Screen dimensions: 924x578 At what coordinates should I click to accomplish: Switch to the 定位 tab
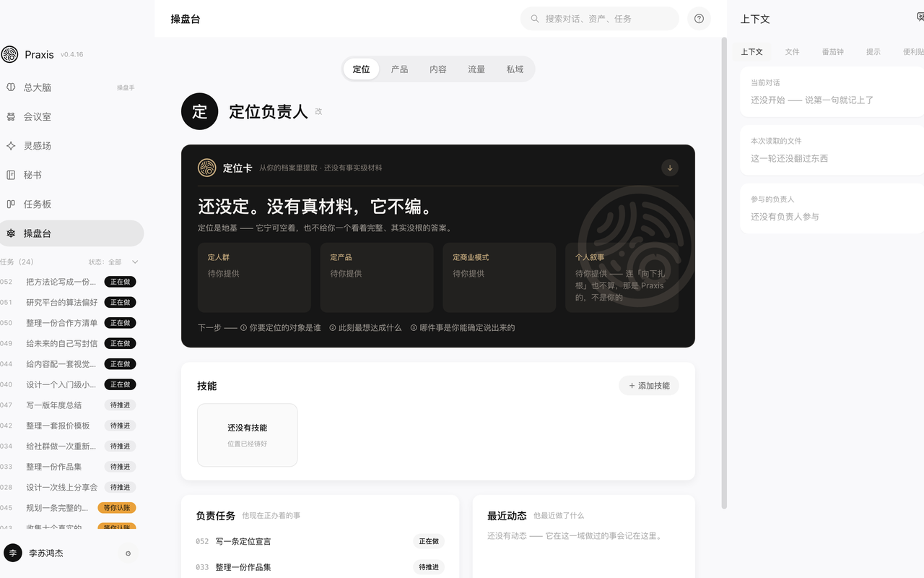click(x=361, y=69)
